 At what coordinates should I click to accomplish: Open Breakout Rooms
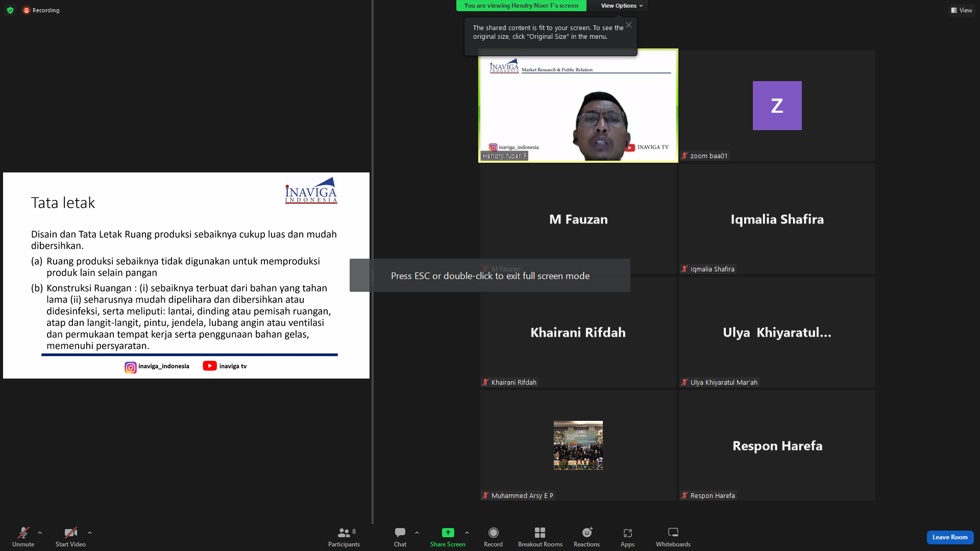click(x=540, y=537)
